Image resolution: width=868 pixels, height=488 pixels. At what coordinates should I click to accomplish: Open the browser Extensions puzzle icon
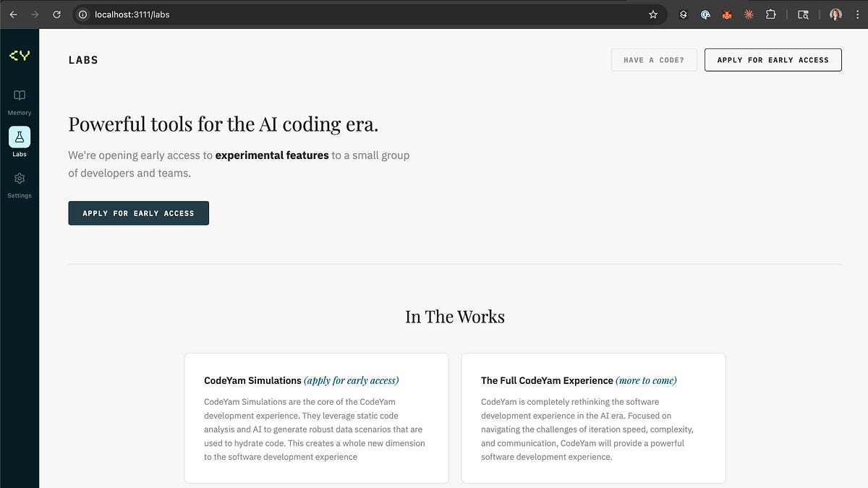(771, 14)
